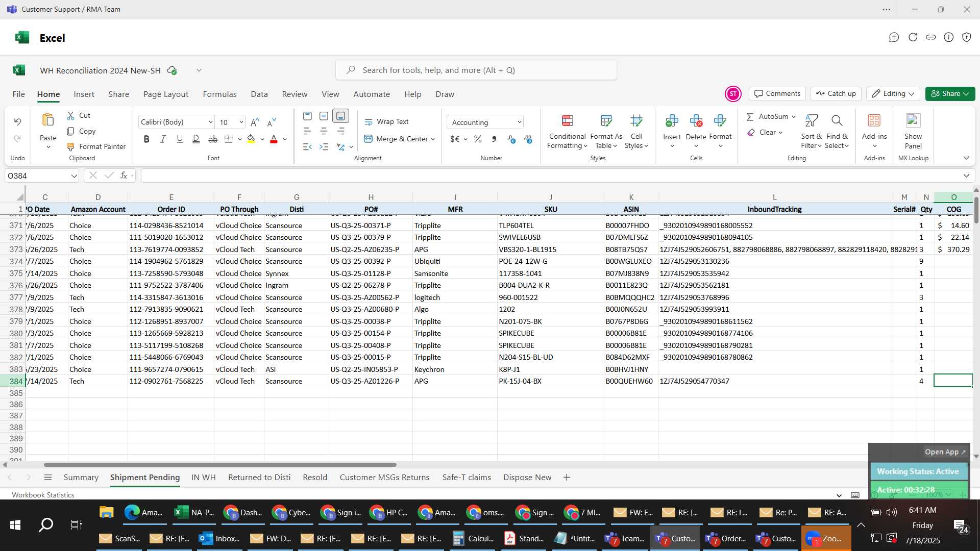Toggle underline formatting

click(x=180, y=139)
